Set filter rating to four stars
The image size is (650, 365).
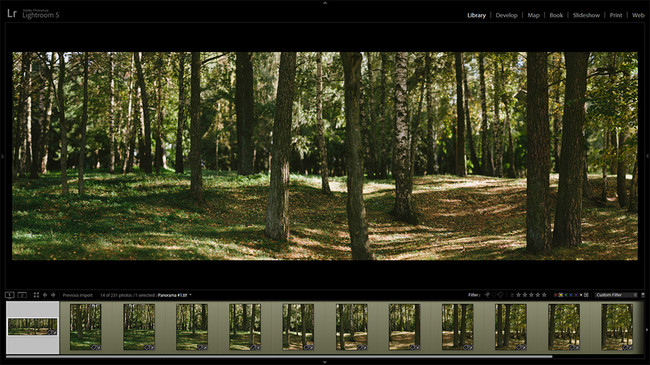pyautogui.click(x=538, y=295)
